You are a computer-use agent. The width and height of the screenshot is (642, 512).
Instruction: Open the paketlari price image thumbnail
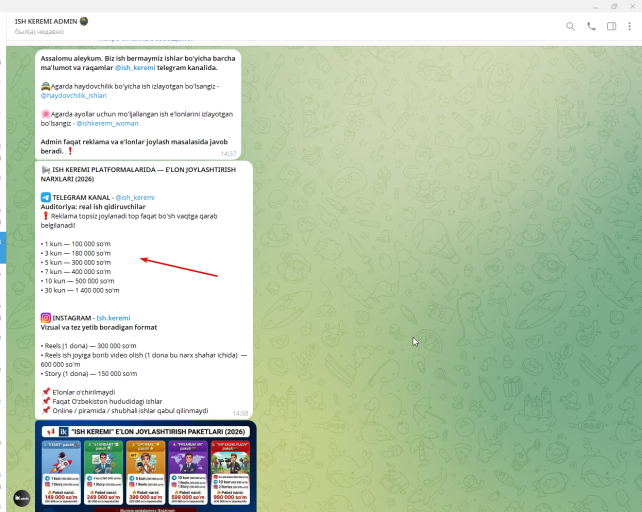(x=146, y=466)
